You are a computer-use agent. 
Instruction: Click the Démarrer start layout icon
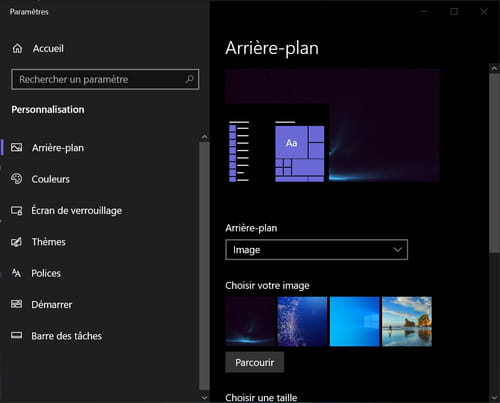tap(16, 304)
